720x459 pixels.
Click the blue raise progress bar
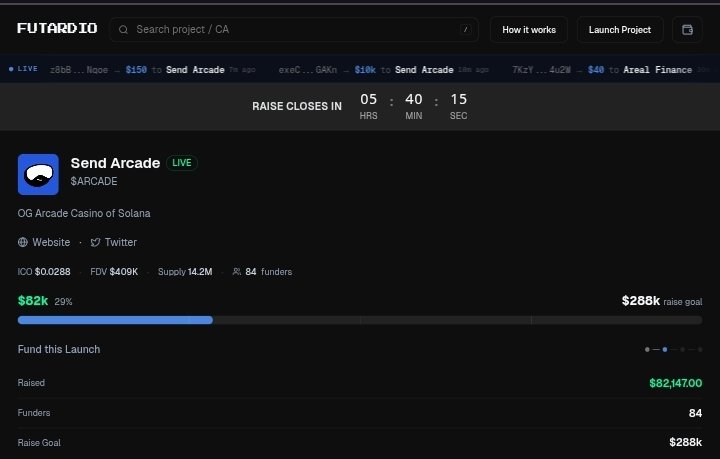115,320
